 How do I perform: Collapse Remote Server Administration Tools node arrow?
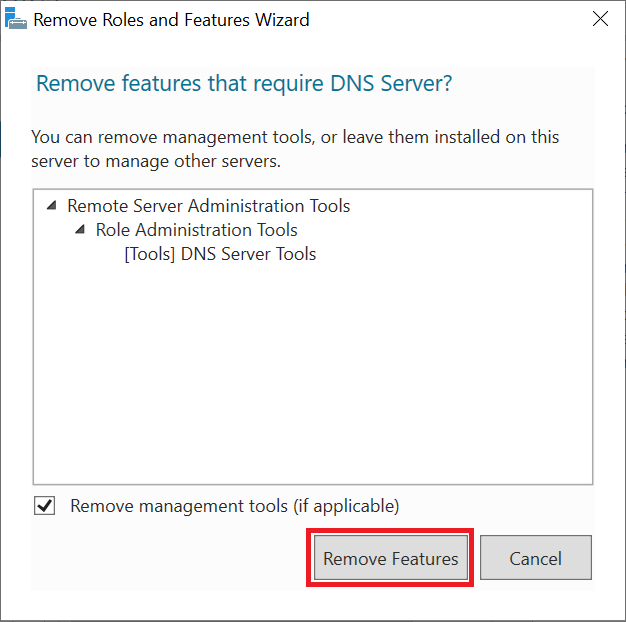pyautogui.click(x=51, y=206)
